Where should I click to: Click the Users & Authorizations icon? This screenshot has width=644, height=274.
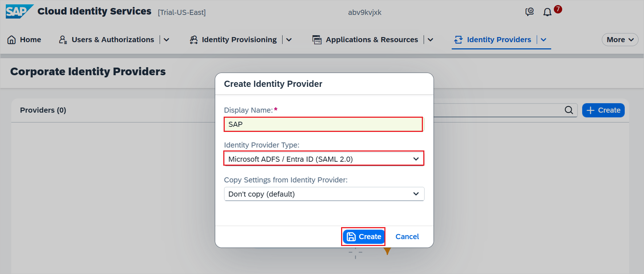coord(62,40)
